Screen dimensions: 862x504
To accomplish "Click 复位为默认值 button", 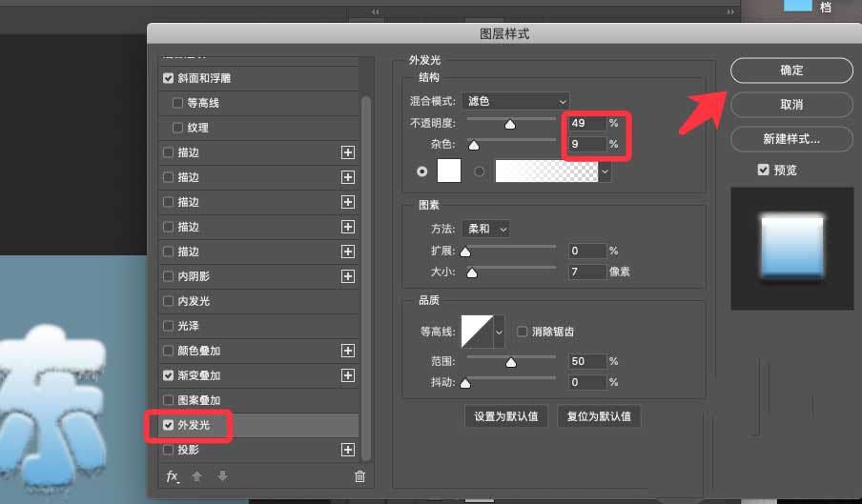I will (x=599, y=416).
